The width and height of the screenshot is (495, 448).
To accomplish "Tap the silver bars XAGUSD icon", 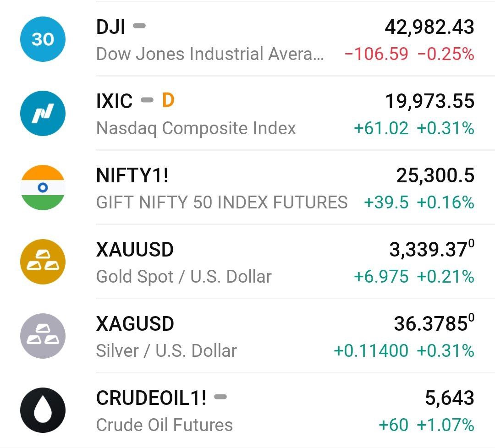I will [43, 336].
